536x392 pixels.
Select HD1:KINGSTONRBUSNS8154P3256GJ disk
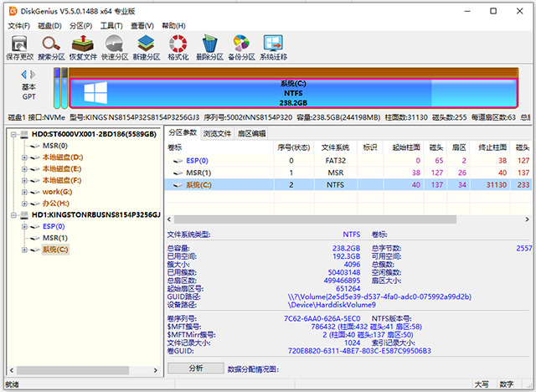point(96,215)
